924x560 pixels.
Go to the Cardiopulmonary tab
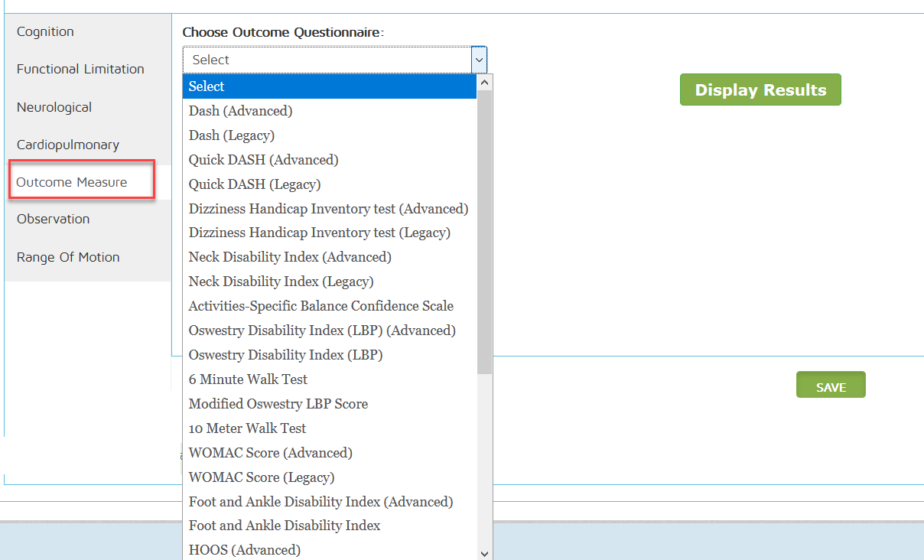[68, 145]
